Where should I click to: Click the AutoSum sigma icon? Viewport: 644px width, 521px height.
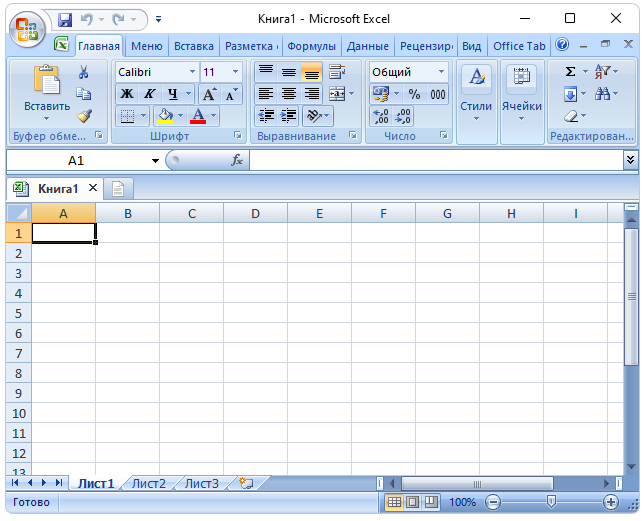click(570, 72)
